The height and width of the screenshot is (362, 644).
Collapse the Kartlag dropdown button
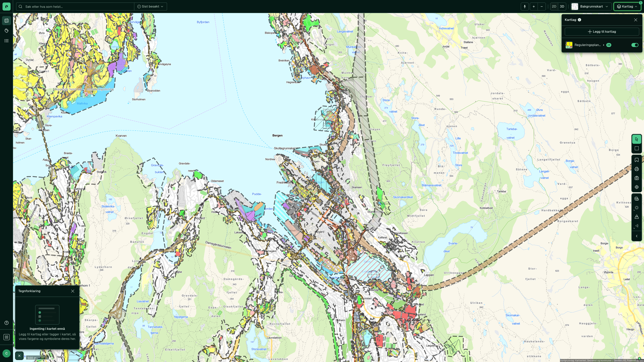627,7
